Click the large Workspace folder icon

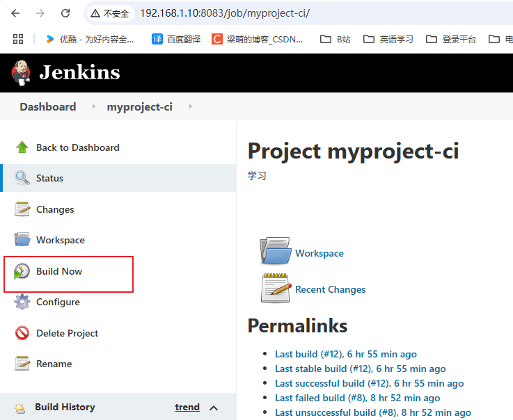click(276, 251)
